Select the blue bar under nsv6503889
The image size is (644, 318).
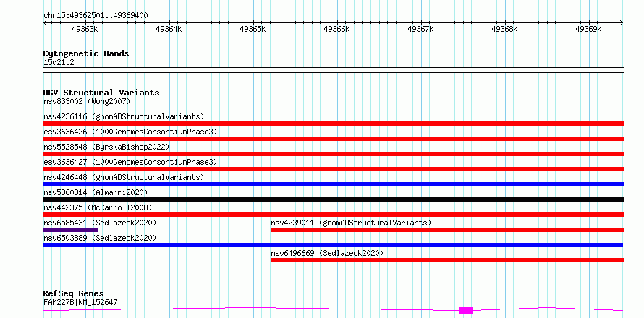tap(333, 245)
